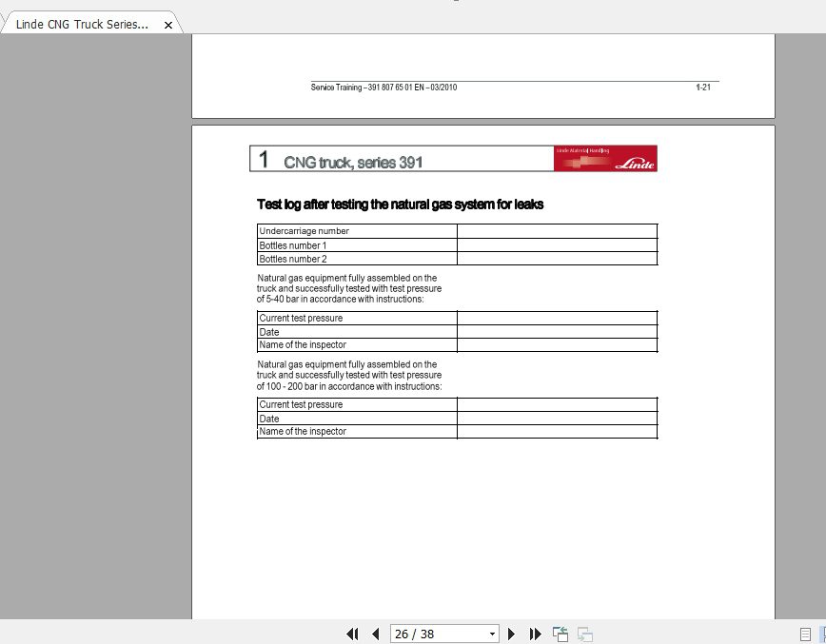The image size is (826, 644).
Task: Click heading 'Test log after testing the natural gas system for leaks'
Action: pos(400,205)
